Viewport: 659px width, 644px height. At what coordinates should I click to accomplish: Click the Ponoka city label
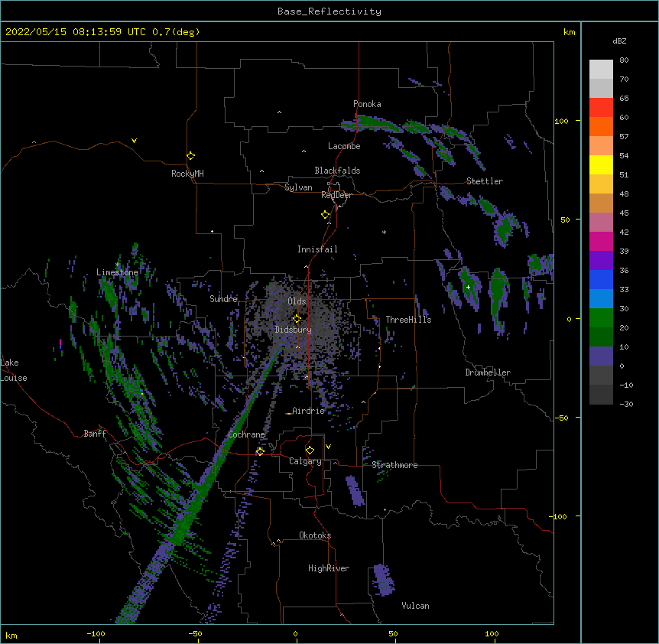click(367, 104)
